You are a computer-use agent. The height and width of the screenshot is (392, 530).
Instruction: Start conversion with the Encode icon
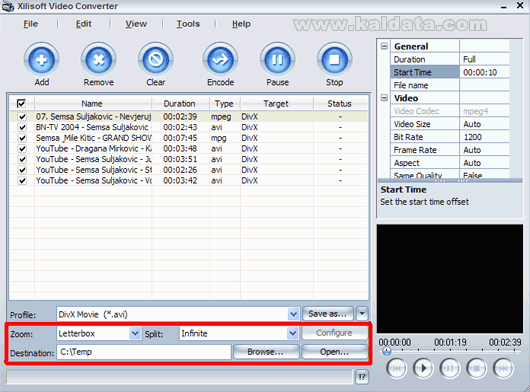[x=220, y=60]
